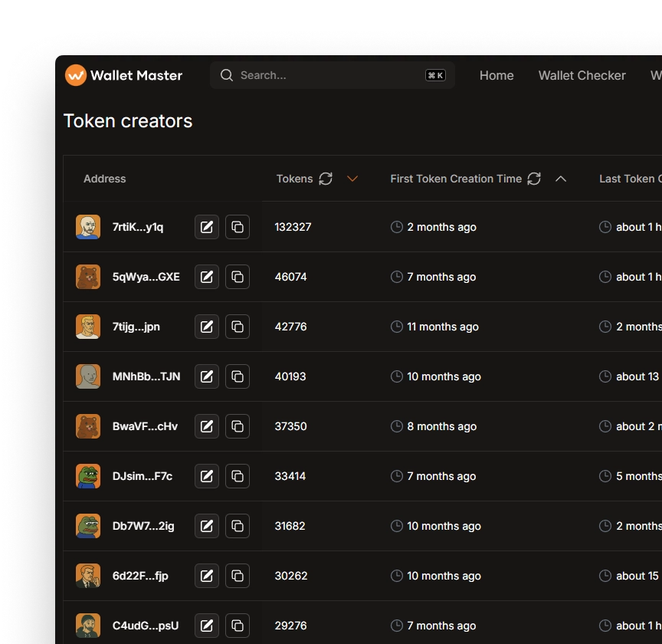Open wallet 6d22F...fjp
The width and height of the screenshot is (662, 644).
point(140,576)
